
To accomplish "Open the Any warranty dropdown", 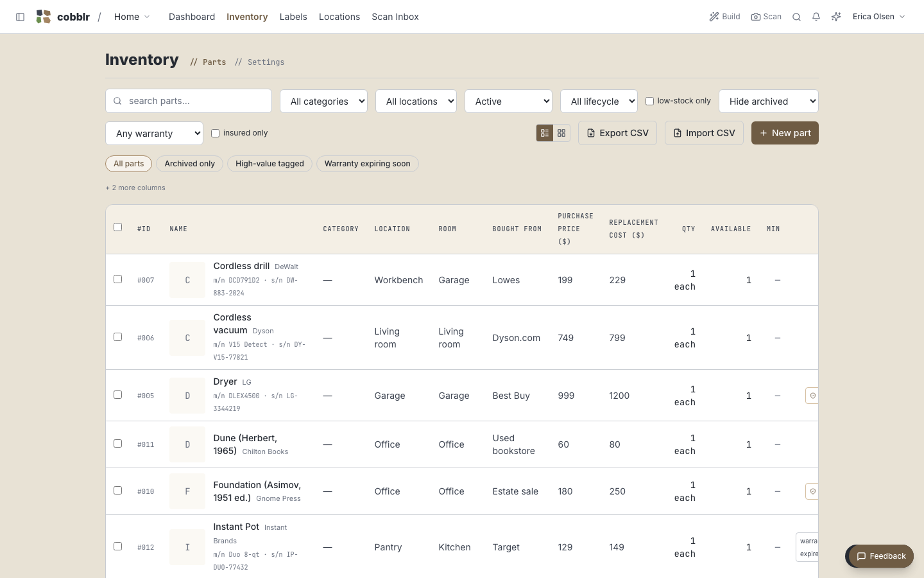I will (154, 133).
